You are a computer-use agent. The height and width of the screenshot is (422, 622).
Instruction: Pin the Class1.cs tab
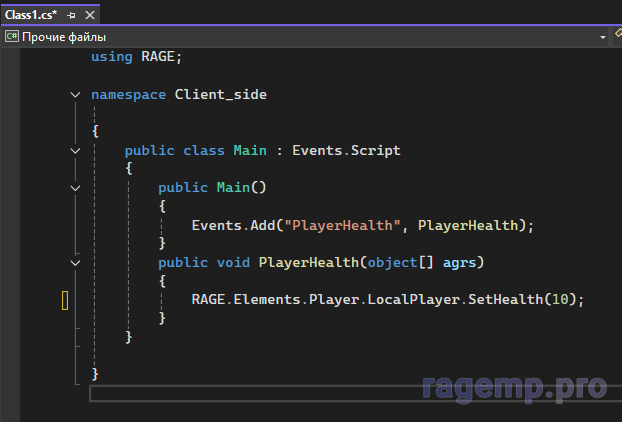71,15
